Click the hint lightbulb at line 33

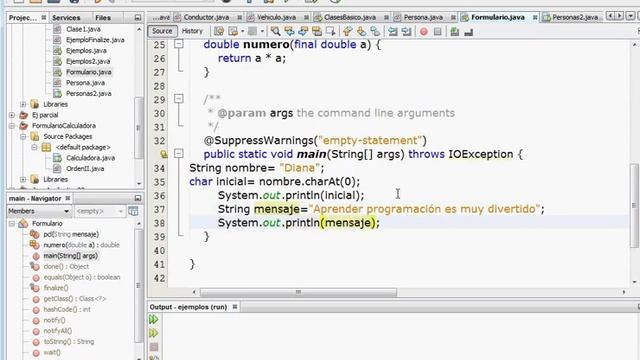163,154
